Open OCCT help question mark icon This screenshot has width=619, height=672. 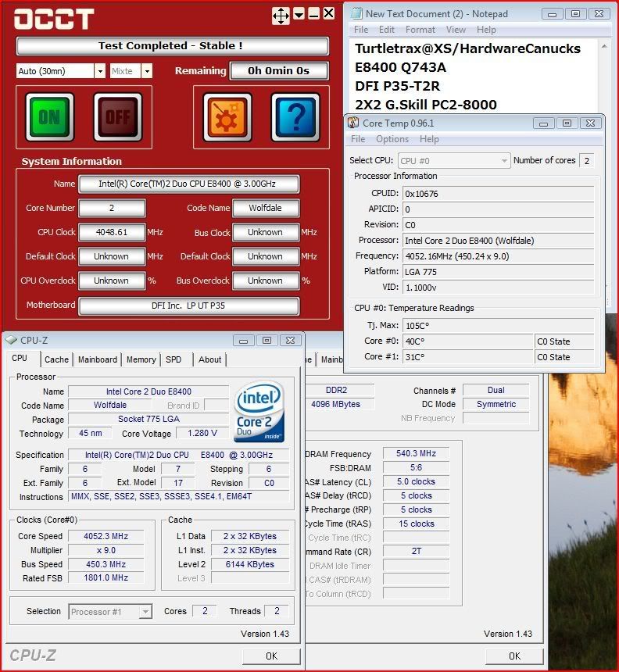[295, 116]
